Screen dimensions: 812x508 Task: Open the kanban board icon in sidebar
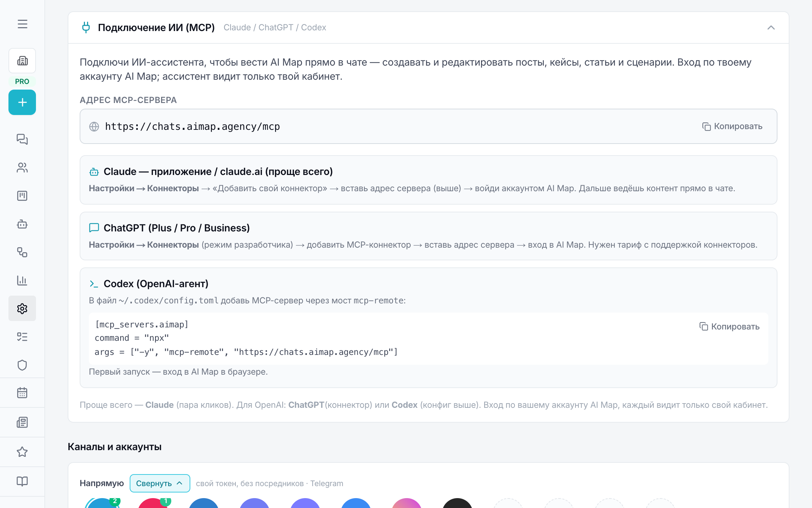tap(22, 196)
